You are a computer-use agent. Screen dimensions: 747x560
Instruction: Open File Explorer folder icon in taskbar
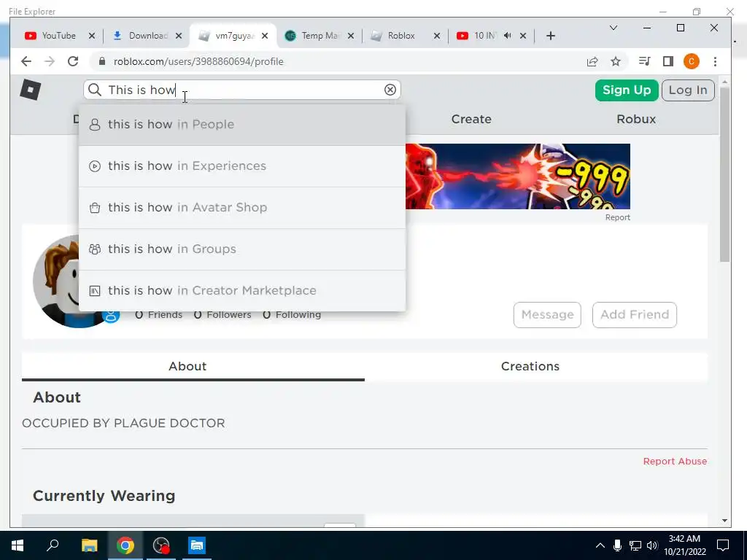[89, 545]
